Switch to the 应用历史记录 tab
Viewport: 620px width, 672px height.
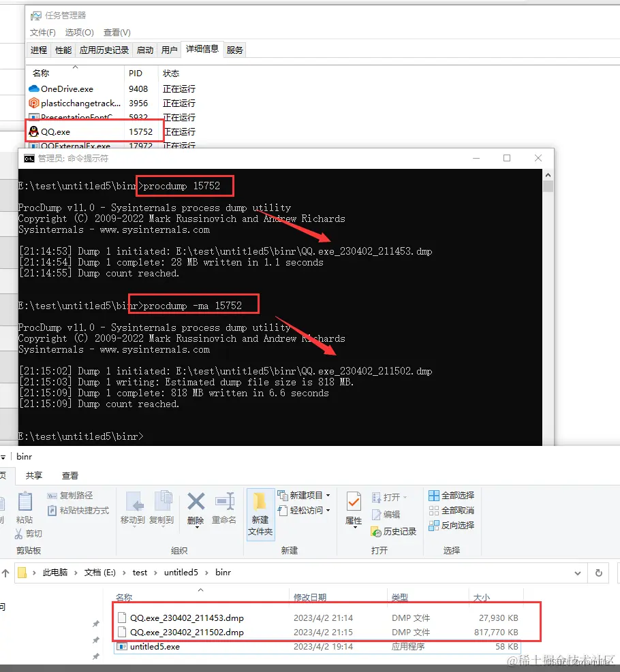point(104,50)
